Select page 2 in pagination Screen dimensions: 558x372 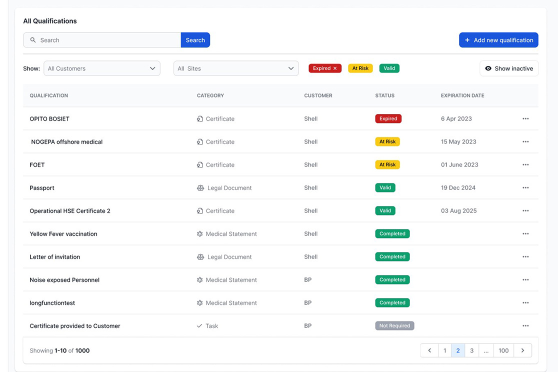(x=458, y=350)
